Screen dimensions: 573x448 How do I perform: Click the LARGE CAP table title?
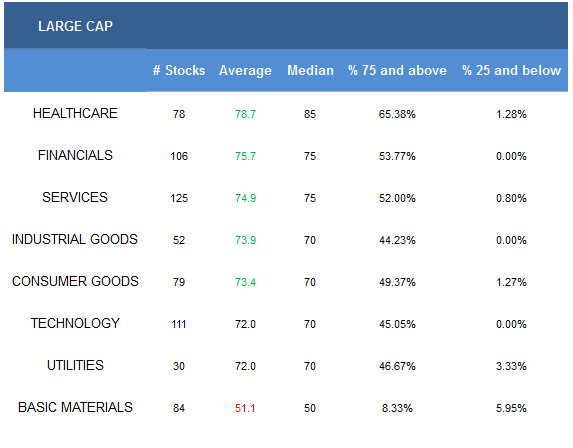(x=75, y=26)
